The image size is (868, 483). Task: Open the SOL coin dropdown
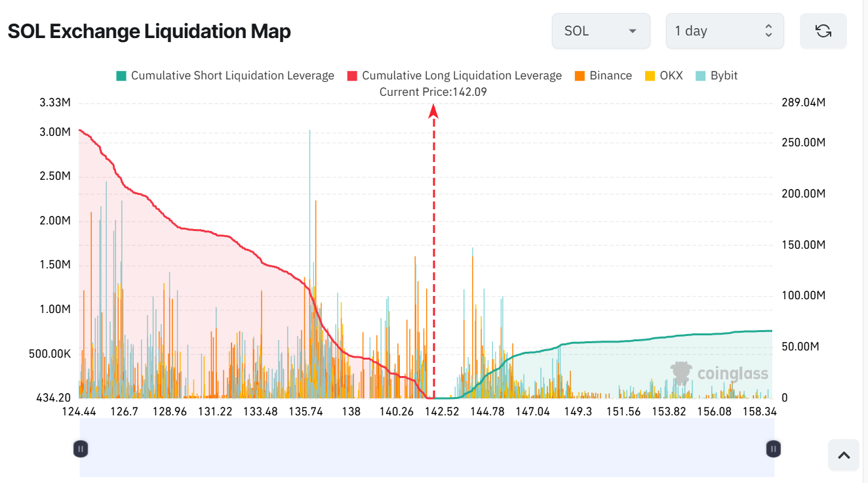pos(601,31)
